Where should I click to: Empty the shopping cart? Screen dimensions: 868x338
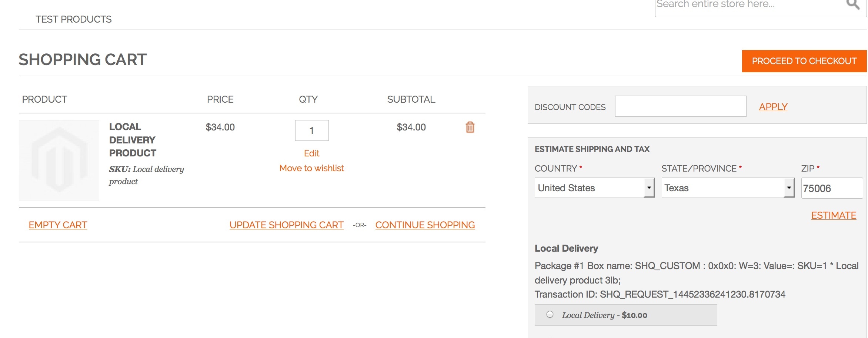point(58,225)
